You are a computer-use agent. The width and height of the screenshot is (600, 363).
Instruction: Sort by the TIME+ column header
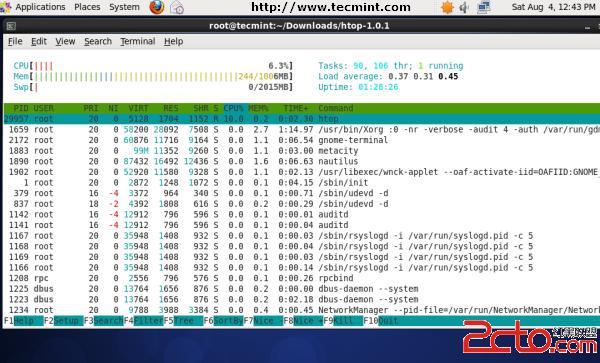(295, 108)
